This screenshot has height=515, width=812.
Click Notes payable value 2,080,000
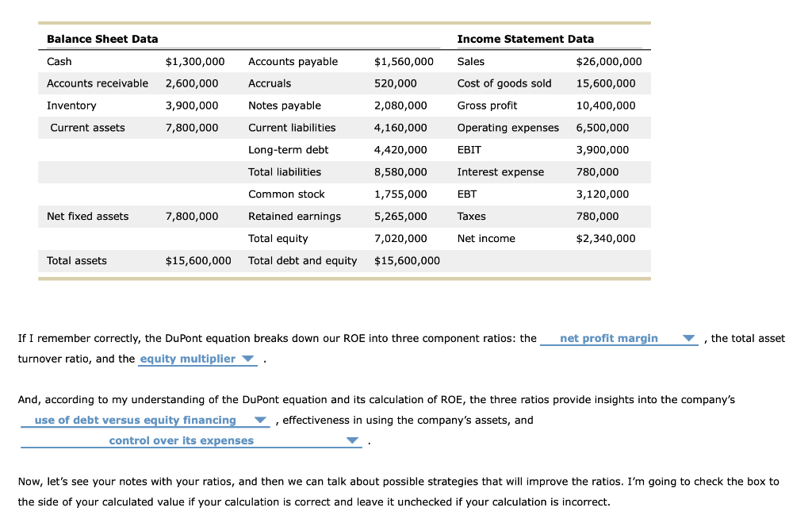pos(400,106)
